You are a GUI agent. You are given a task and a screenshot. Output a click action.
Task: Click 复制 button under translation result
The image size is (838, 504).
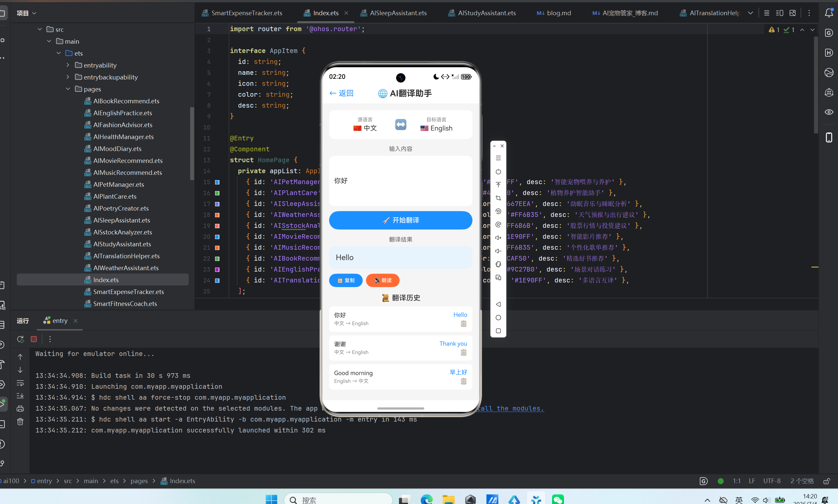346,280
